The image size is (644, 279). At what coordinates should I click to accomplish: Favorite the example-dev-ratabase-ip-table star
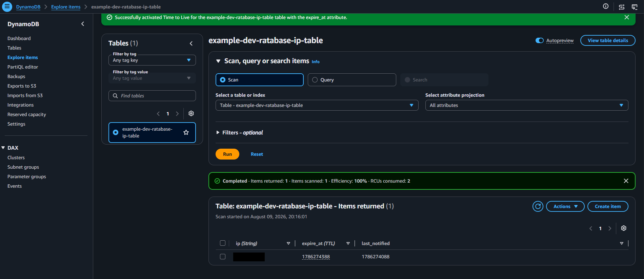[x=186, y=132]
